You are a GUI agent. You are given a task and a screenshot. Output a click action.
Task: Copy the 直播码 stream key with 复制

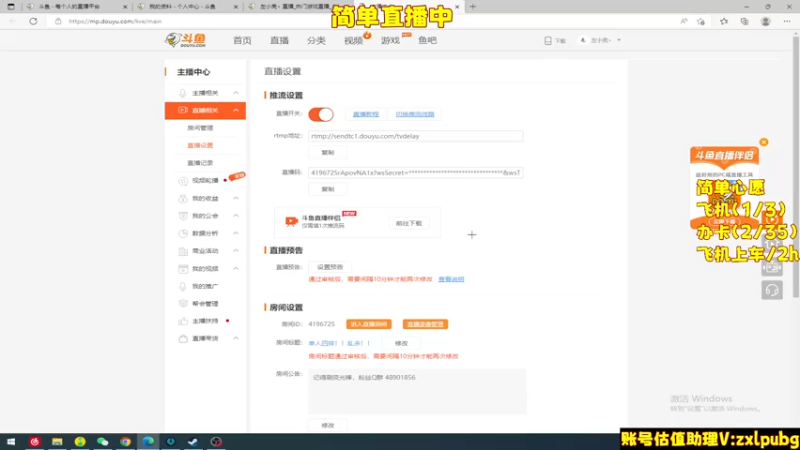(328, 189)
